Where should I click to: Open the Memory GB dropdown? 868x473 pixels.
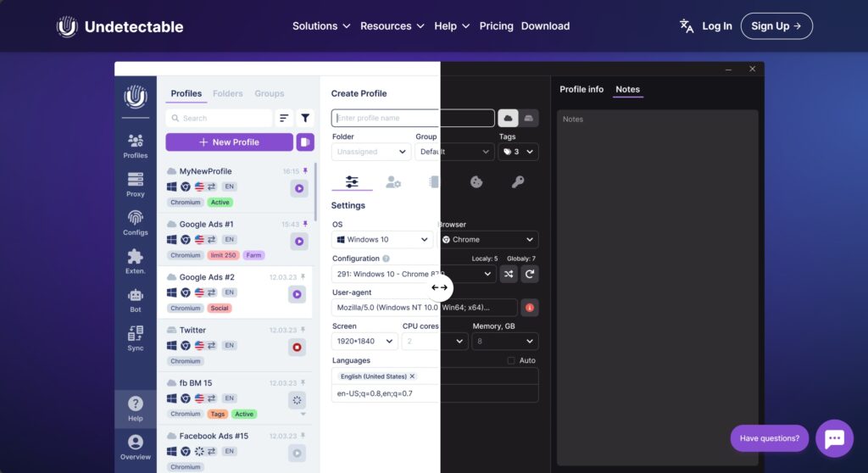pos(505,341)
